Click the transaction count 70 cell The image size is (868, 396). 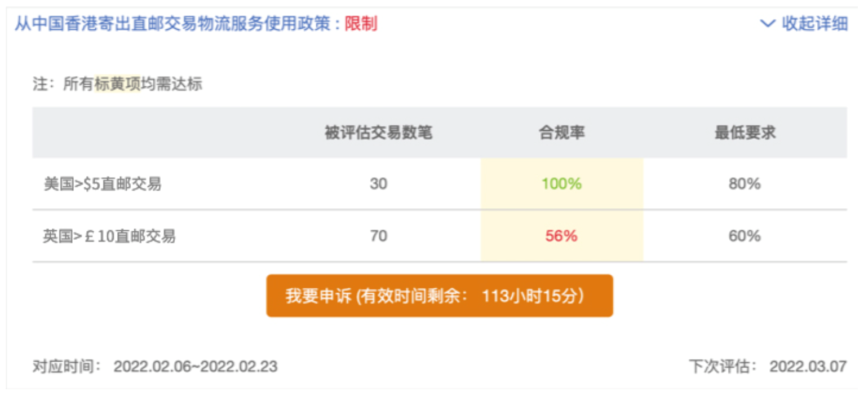(378, 236)
